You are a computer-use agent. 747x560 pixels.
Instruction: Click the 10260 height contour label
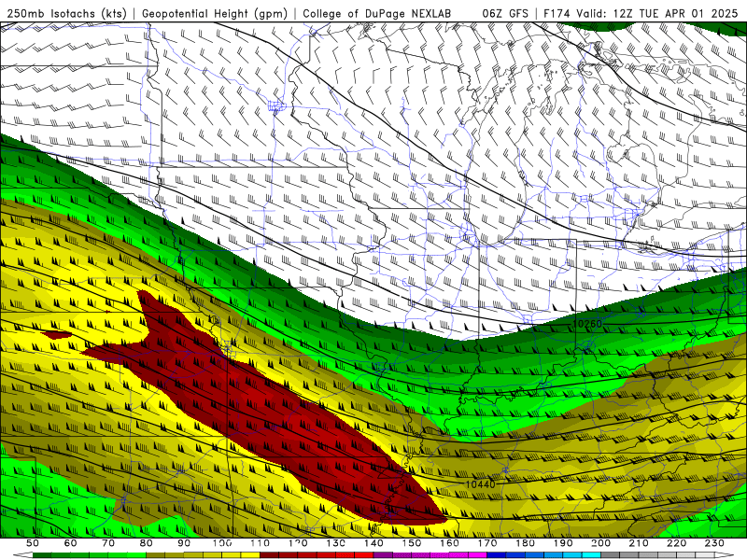point(587,324)
